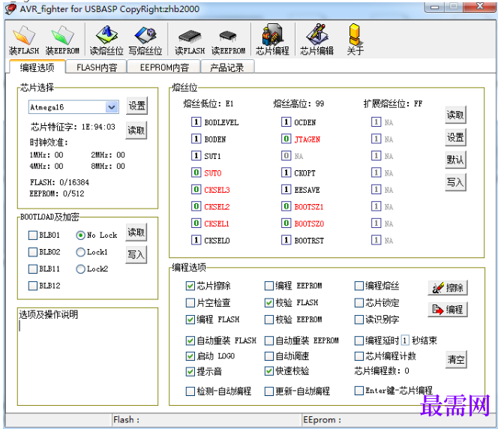Click the 读EEPROM chip icon
The width and height of the screenshot is (504, 429).
228,40
